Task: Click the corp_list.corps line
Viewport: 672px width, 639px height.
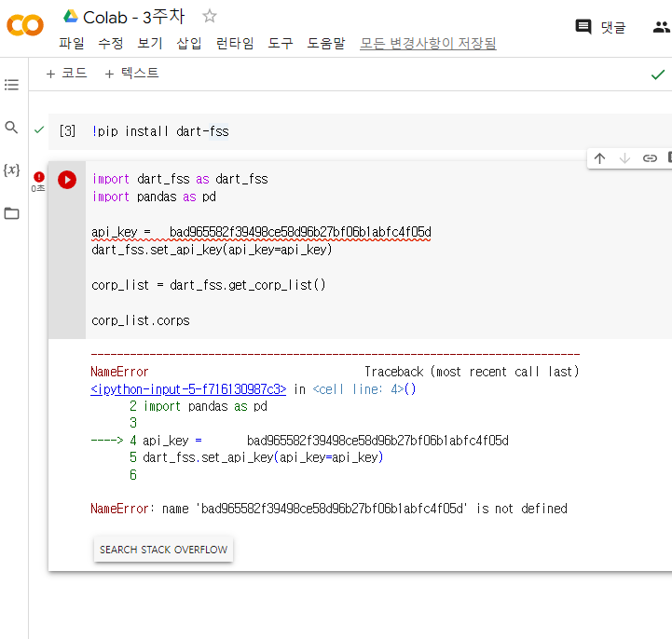Action: click(x=141, y=320)
